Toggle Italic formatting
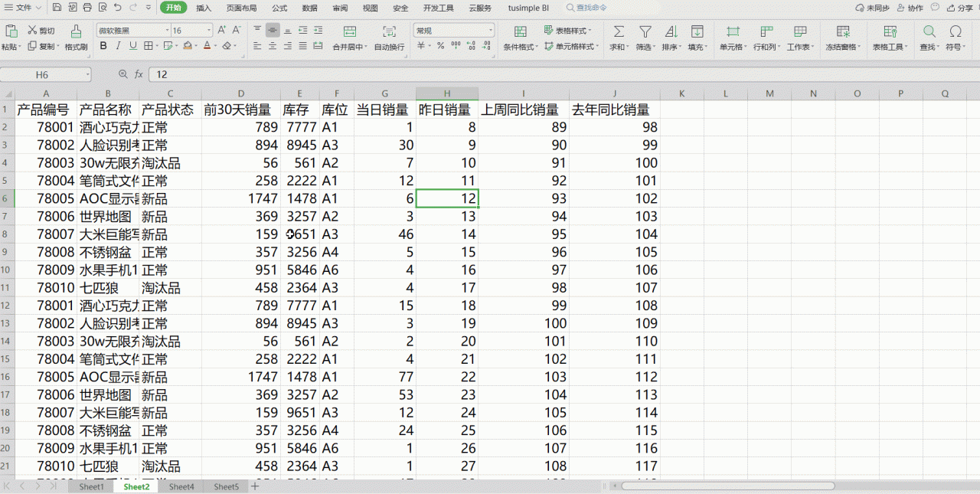980x494 pixels. point(119,46)
